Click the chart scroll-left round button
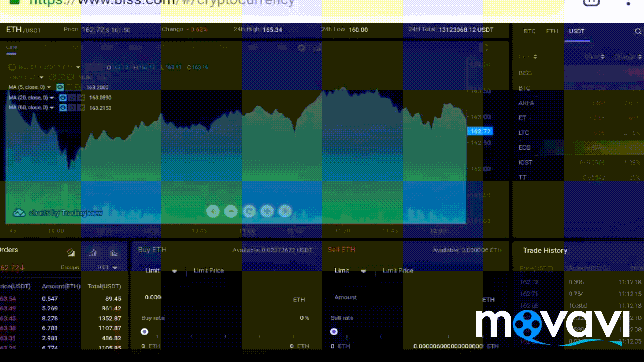The image size is (644, 362). (213, 211)
